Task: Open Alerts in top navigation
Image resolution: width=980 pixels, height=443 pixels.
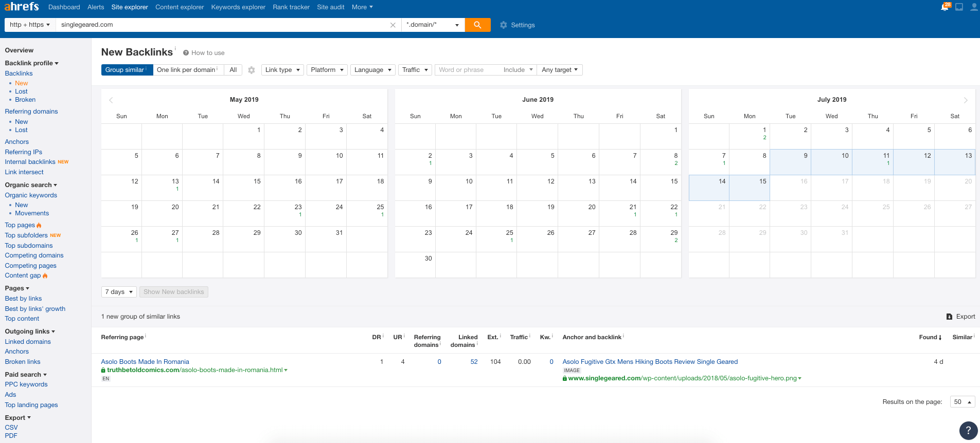Action: (x=96, y=7)
